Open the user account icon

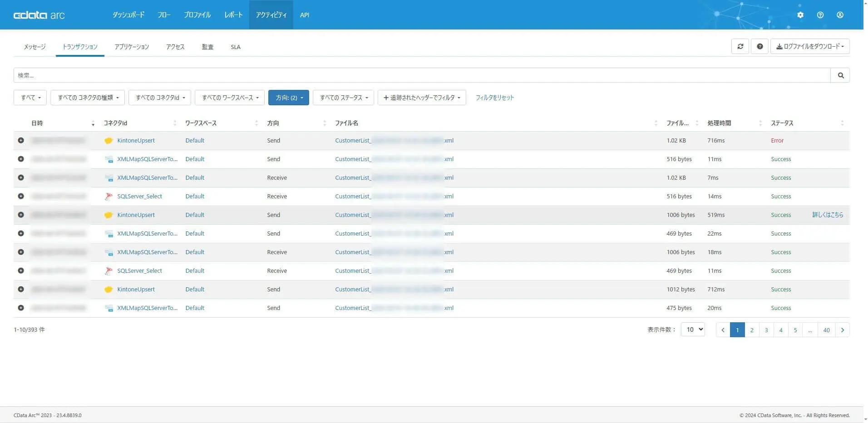tap(840, 15)
